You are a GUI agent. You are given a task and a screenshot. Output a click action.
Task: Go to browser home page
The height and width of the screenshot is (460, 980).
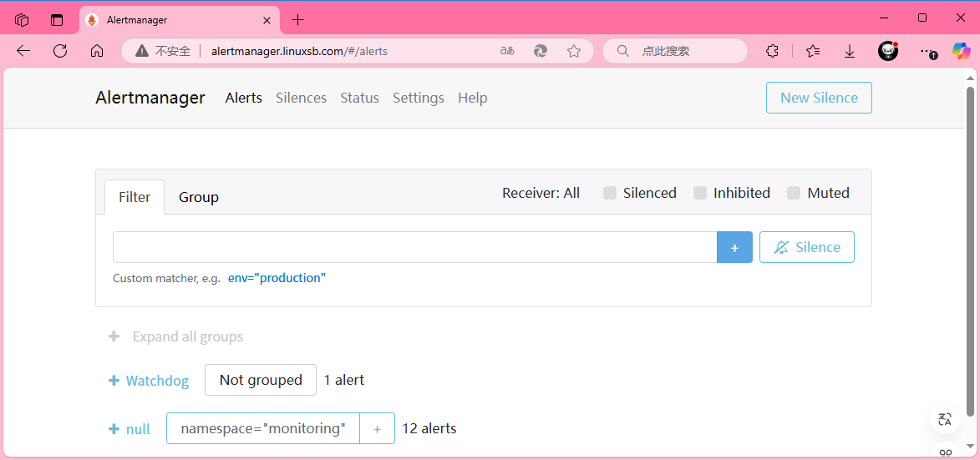point(97,51)
